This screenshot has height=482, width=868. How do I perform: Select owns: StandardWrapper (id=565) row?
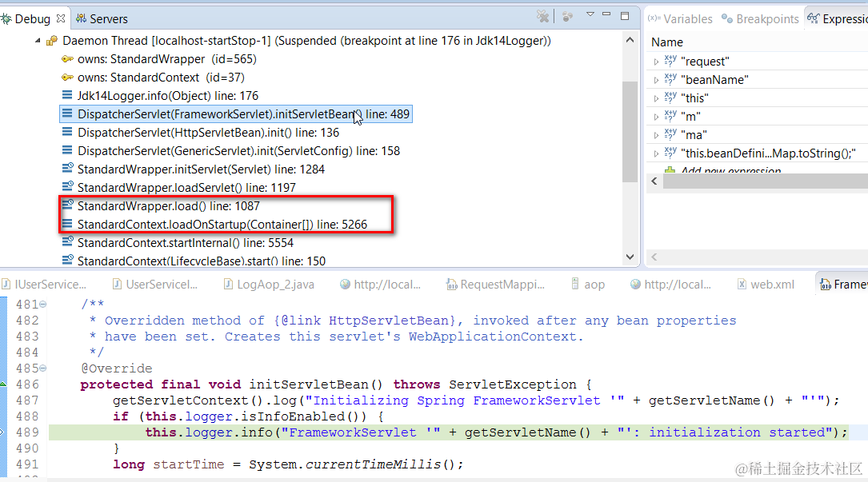click(166, 58)
